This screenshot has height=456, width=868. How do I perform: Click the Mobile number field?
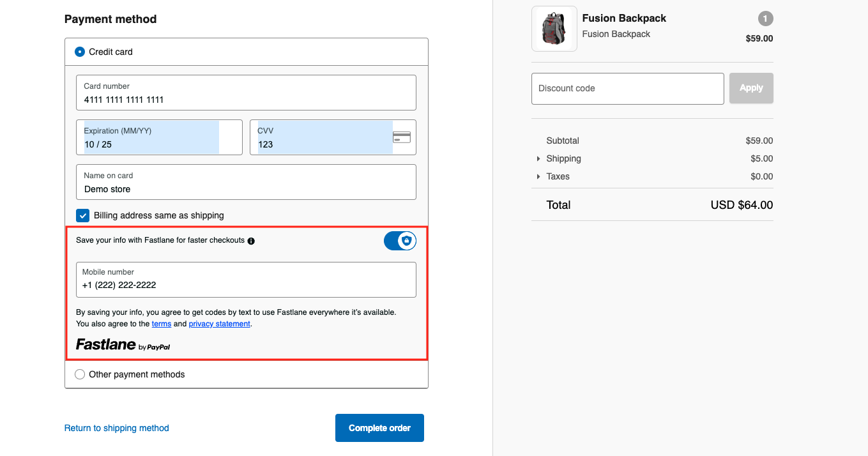point(246,280)
